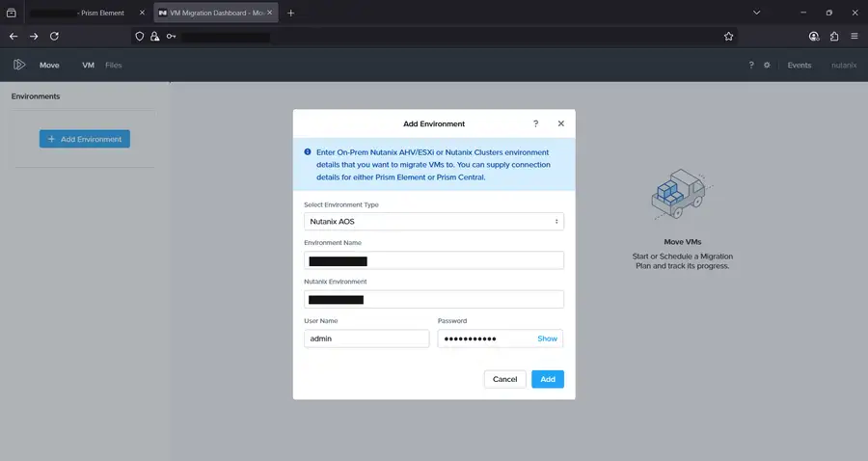The image size is (868, 461).
Task: Switch to the VM Migration Dashboard tab
Action: (216, 13)
